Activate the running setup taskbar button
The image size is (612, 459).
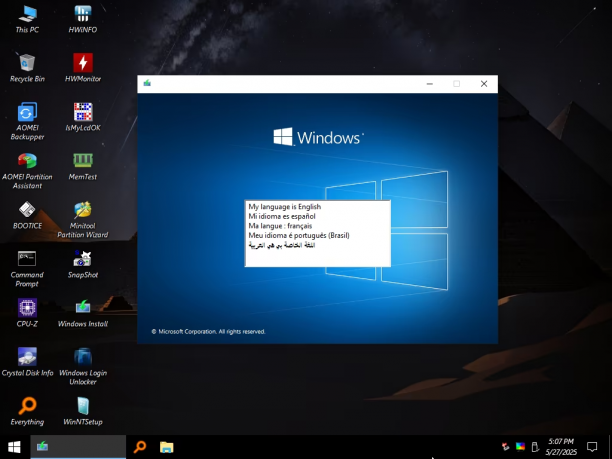pyautogui.click(x=78, y=447)
